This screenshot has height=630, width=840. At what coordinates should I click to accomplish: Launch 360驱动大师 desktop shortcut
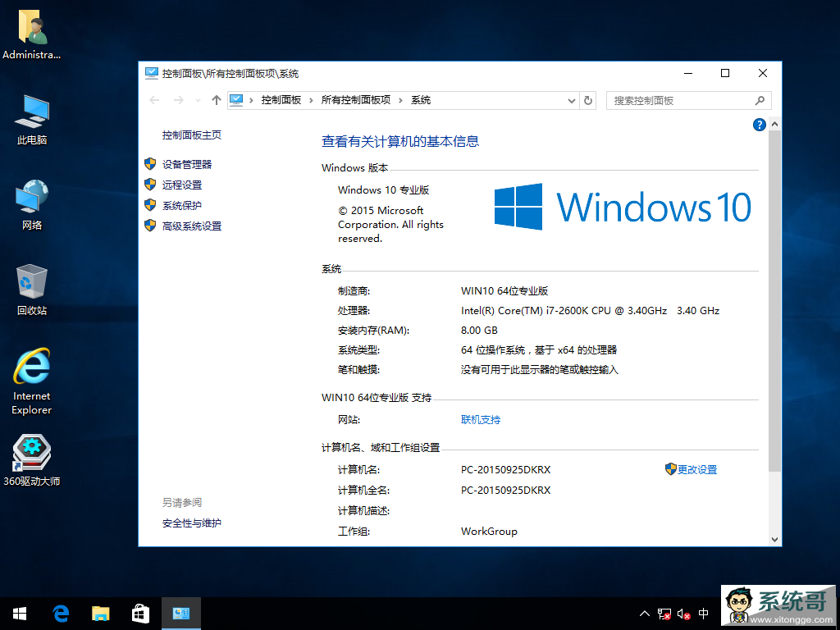pos(32,461)
